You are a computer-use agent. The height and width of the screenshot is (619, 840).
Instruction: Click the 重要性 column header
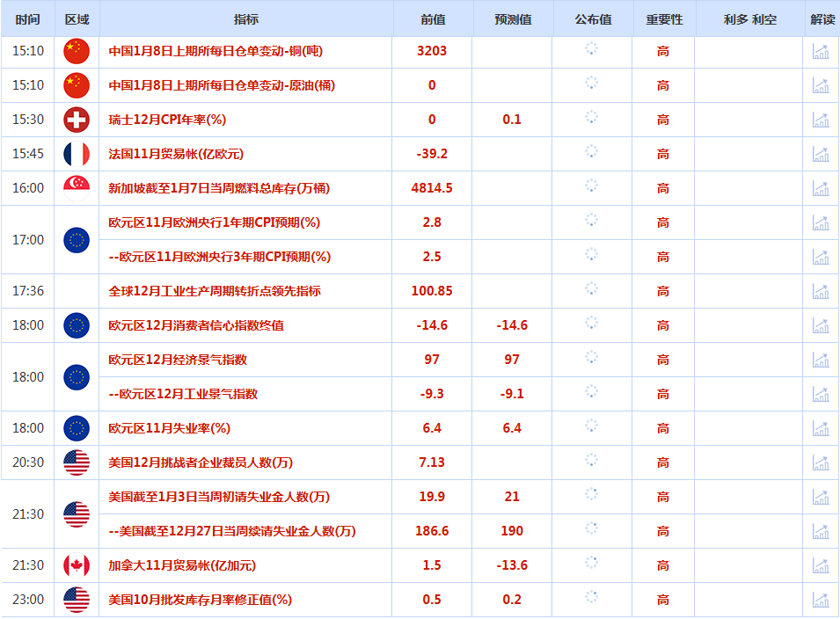(664, 19)
